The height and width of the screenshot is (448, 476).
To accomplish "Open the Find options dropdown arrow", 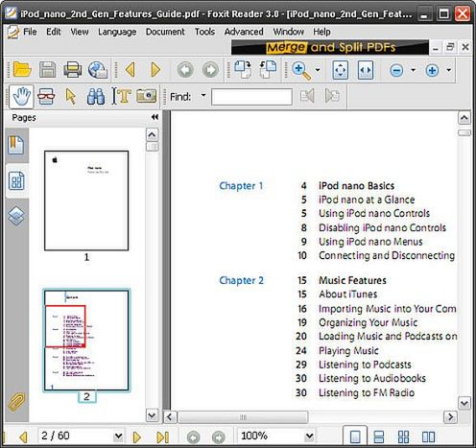I will 203,95.
